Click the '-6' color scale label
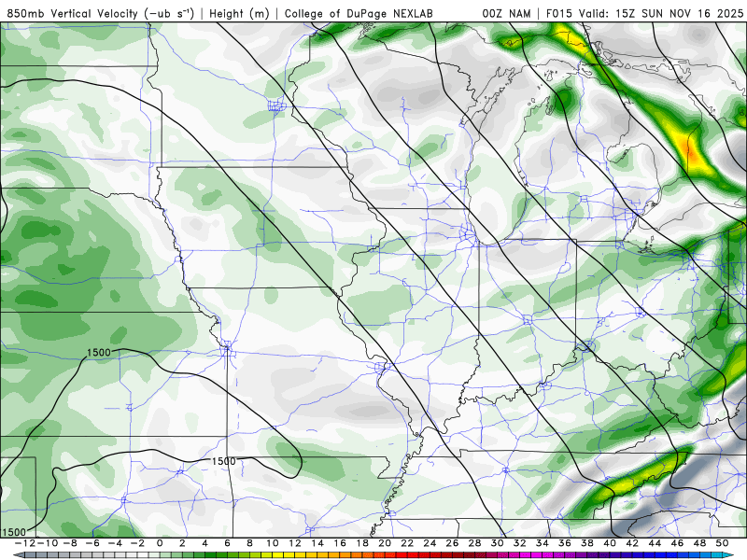 tap(92, 543)
